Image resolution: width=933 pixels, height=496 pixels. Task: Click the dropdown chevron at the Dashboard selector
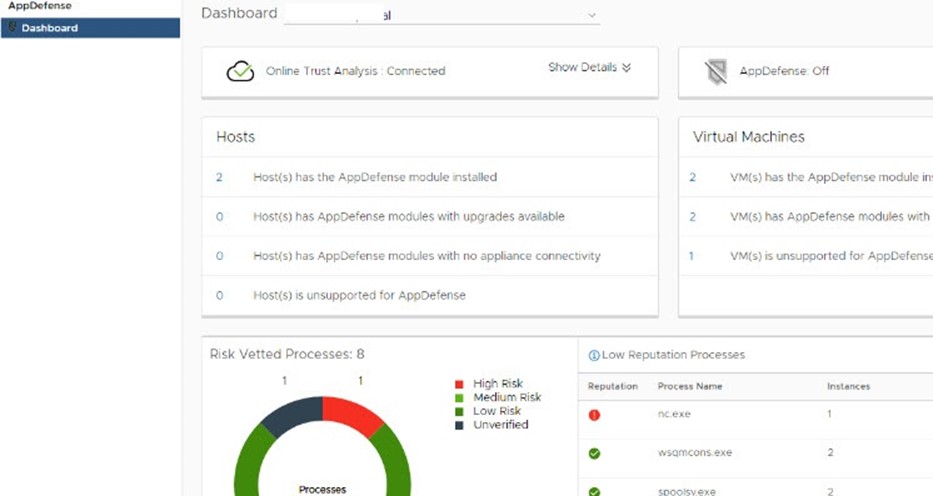click(591, 15)
